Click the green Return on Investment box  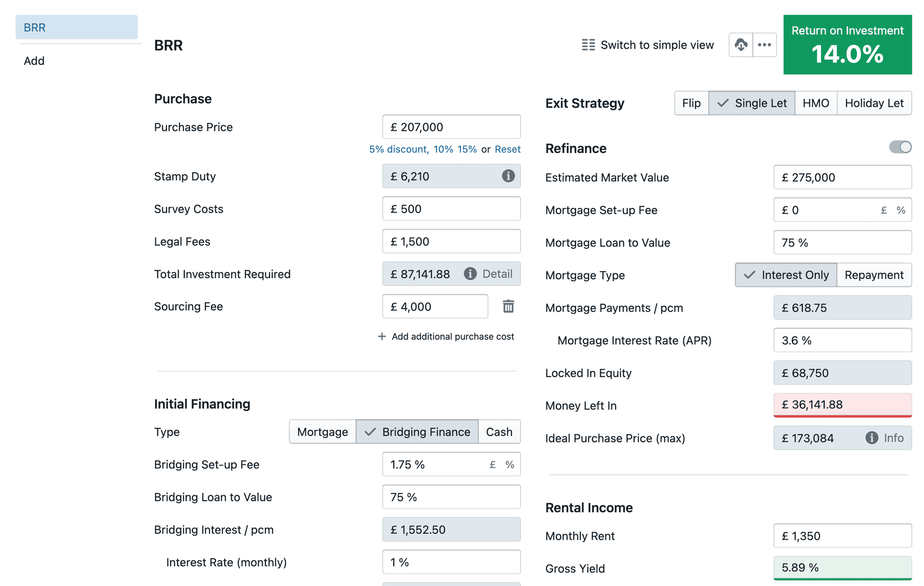tap(847, 45)
